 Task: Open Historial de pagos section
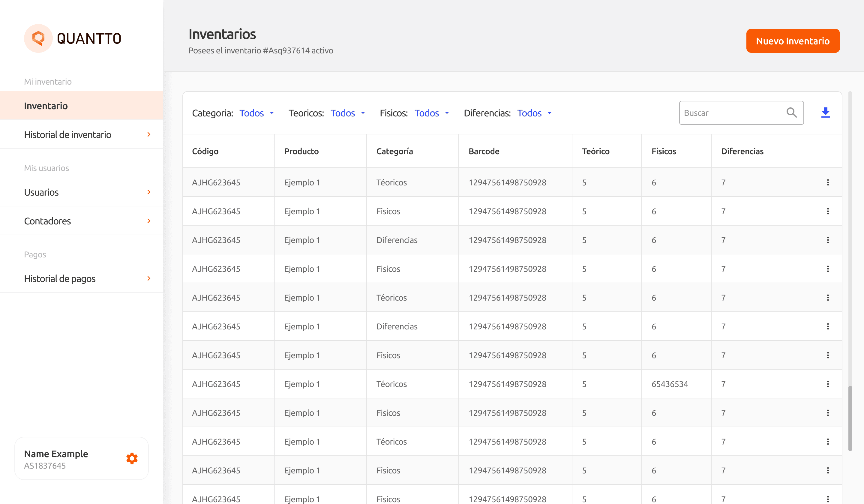(x=60, y=278)
